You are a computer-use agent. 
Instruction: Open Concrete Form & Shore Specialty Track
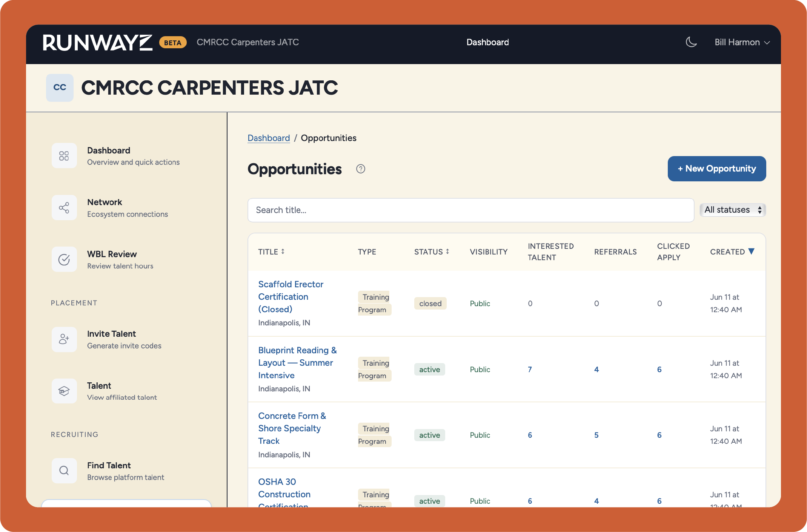coord(292,428)
